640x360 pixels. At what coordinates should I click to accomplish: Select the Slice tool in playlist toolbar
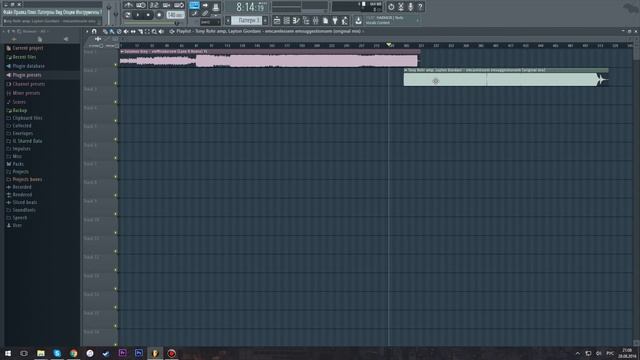140,31
